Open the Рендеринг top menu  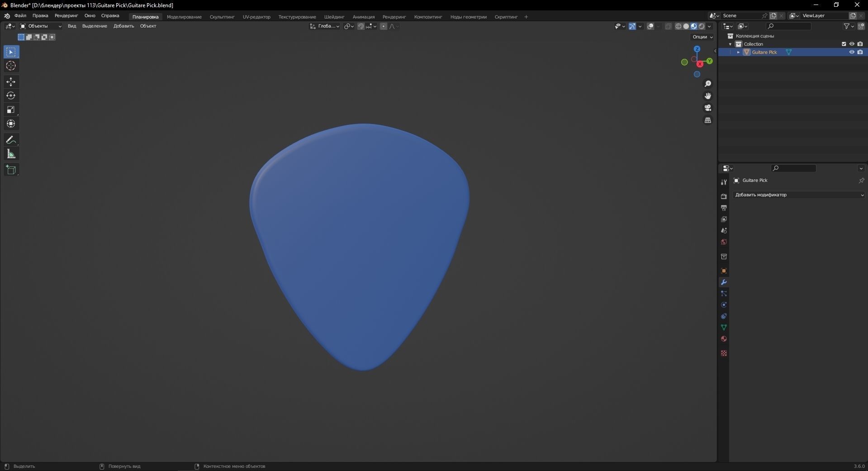tap(66, 16)
